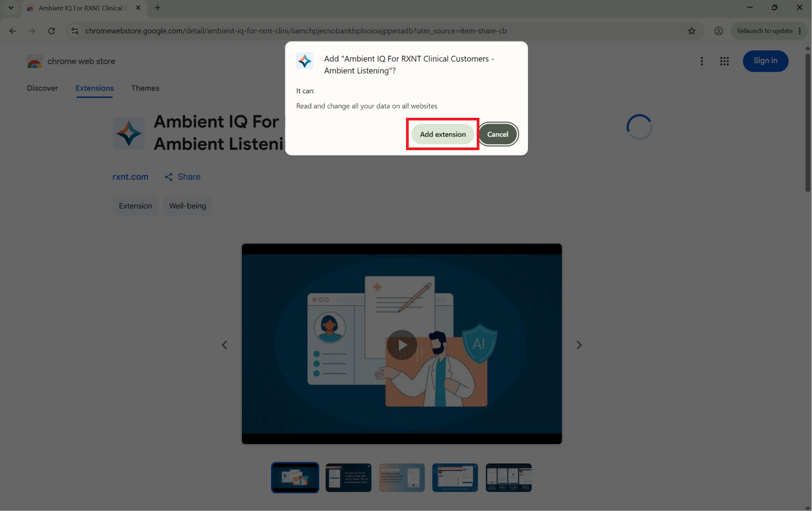Image resolution: width=812 pixels, height=511 pixels.
Task: Open the Google apps grid
Action: click(x=725, y=61)
